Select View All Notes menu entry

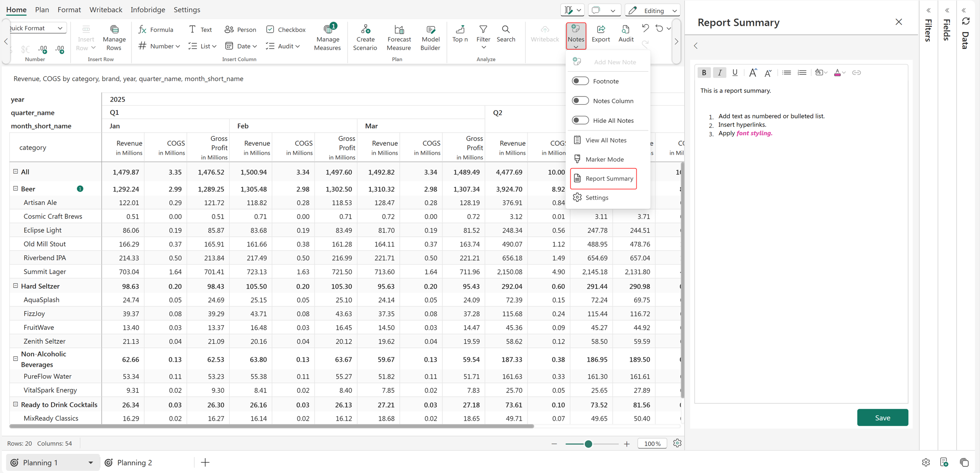[605, 140]
